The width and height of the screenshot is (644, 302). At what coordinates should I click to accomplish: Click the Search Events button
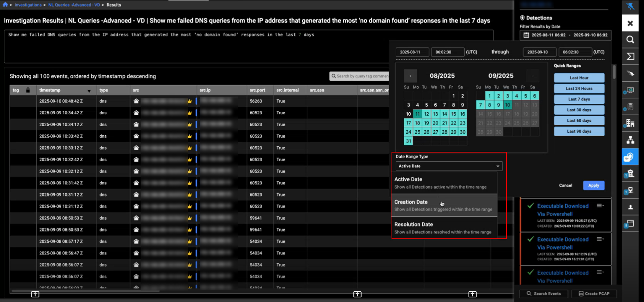tap(544, 294)
